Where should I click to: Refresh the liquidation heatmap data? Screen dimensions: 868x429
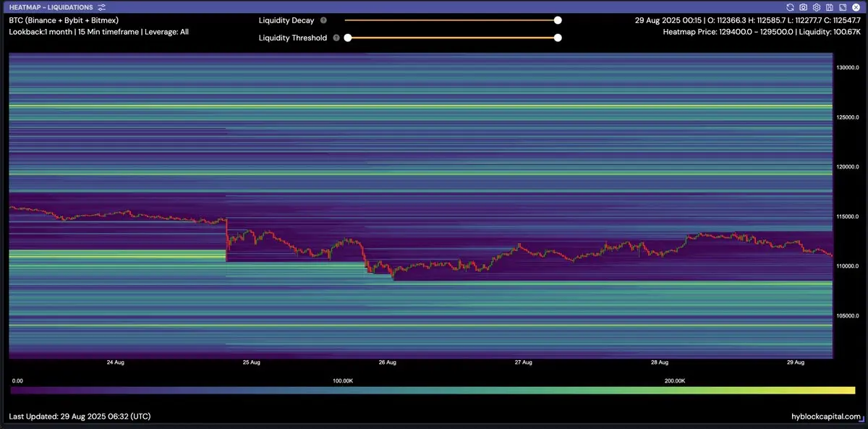coord(790,7)
